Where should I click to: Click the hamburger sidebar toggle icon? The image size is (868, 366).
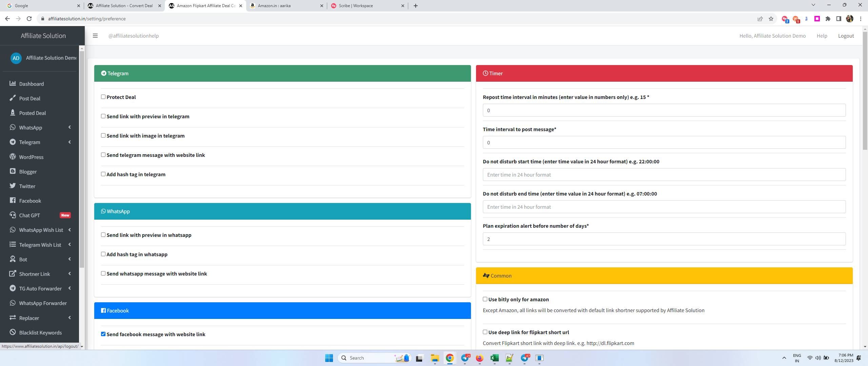[95, 36]
